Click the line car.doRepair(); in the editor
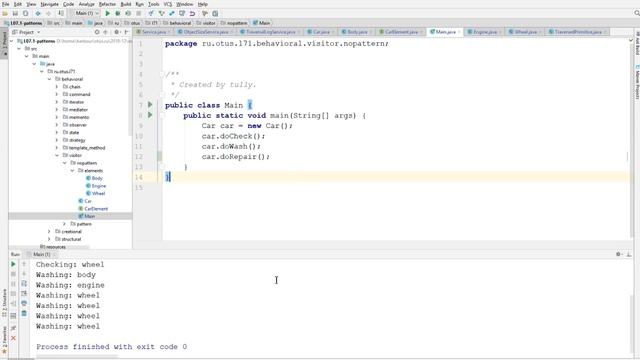This screenshot has width=640, height=360. [x=236, y=157]
